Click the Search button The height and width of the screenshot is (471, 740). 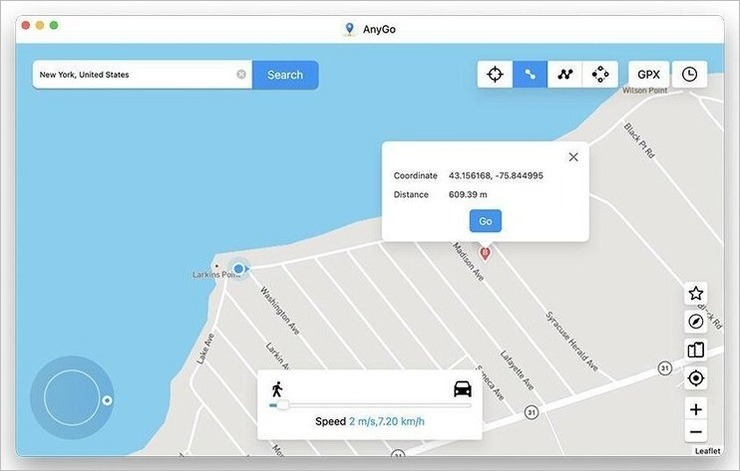pyautogui.click(x=285, y=75)
